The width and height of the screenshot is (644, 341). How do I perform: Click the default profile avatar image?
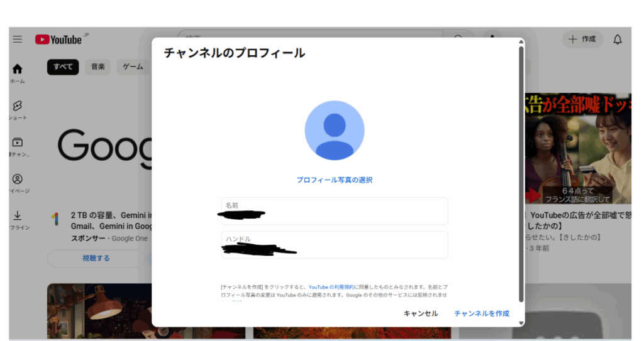click(334, 130)
